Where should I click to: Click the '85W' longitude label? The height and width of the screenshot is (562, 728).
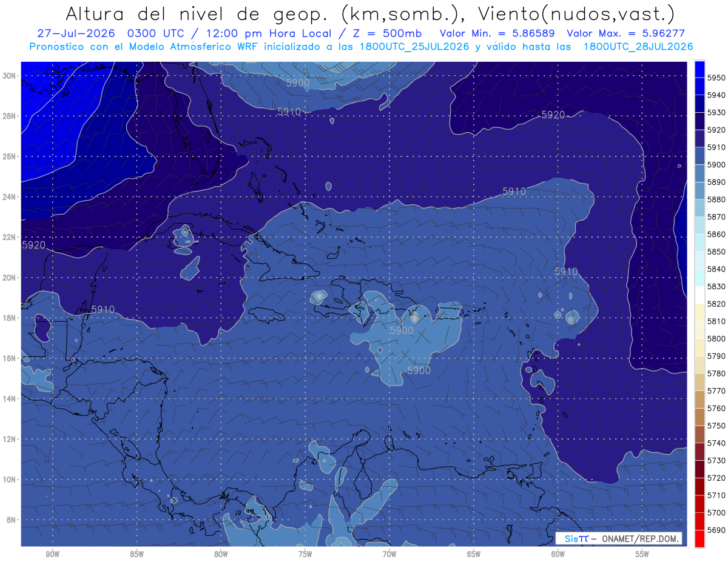tap(136, 554)
